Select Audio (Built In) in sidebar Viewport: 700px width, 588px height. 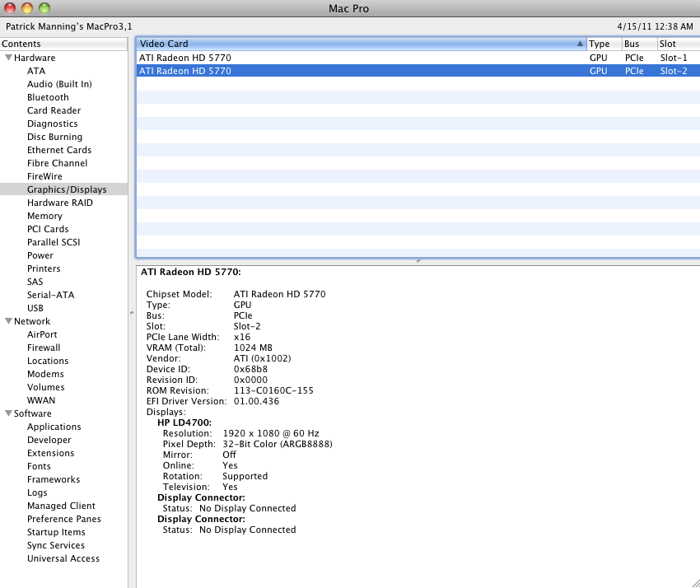point(59,84)
